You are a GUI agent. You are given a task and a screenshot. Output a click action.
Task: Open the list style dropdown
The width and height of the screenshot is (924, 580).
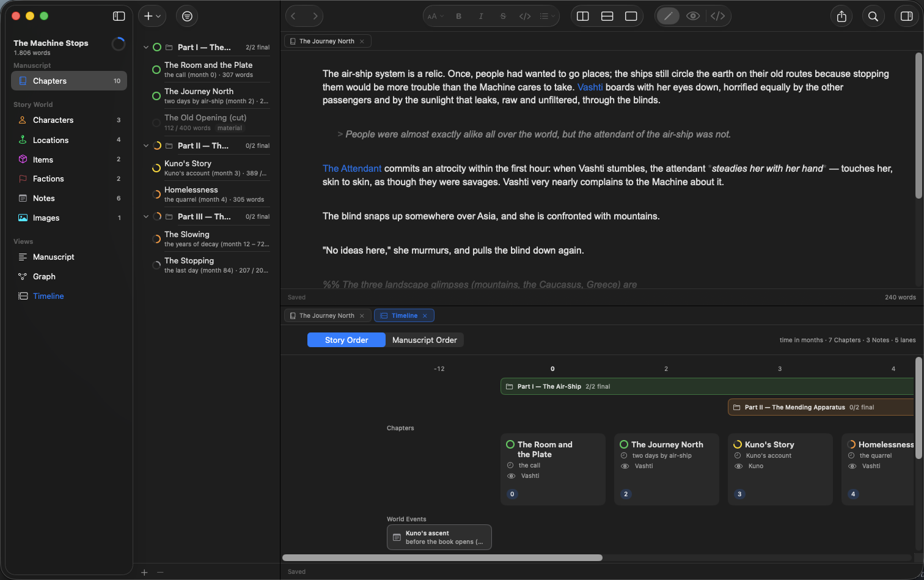coord(548,17)
